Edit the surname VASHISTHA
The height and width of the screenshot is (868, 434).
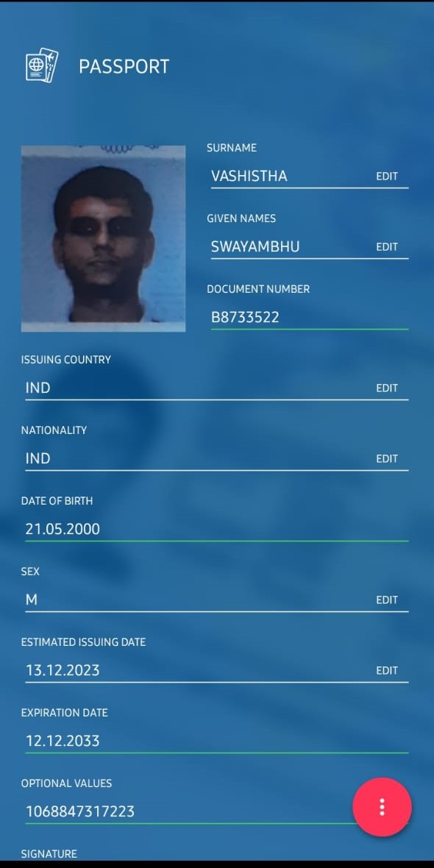[387, 176]
